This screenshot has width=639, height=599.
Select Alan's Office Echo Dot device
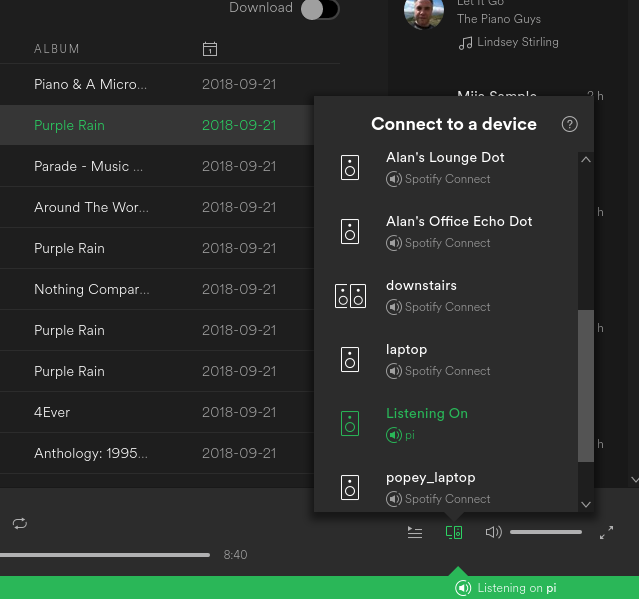pos(445,232)
